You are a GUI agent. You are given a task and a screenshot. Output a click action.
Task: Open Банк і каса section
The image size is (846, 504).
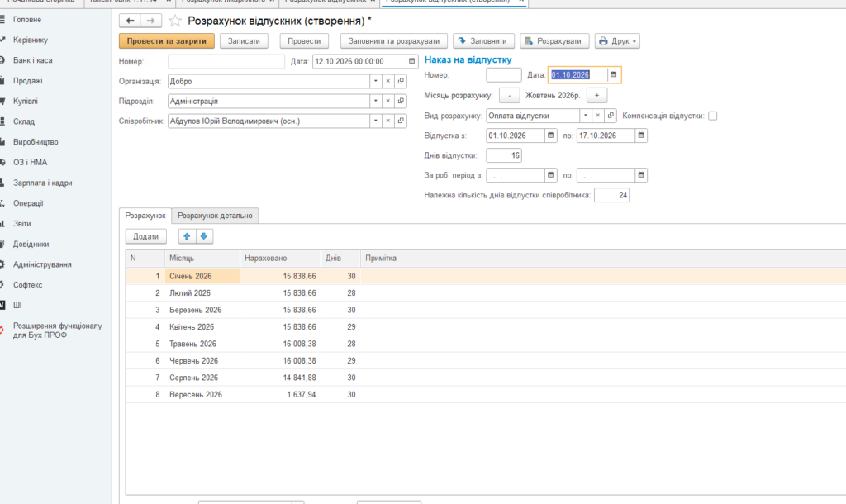pyautogui.click(x=33, y=60)
